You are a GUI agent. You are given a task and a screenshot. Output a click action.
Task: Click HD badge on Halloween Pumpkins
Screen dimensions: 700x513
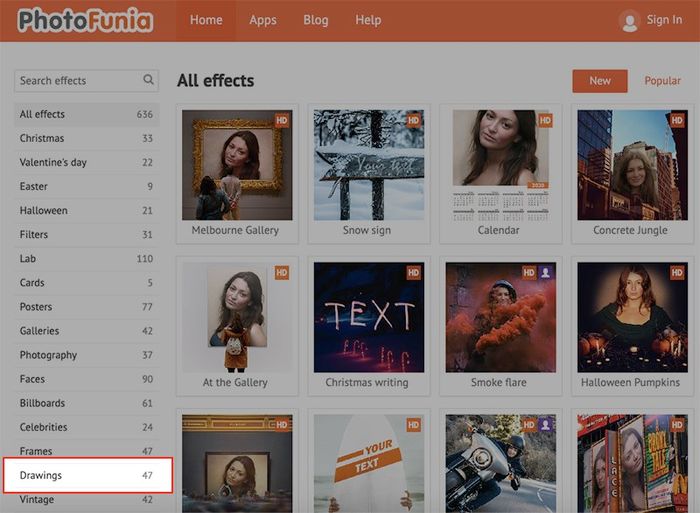point(677,272)
